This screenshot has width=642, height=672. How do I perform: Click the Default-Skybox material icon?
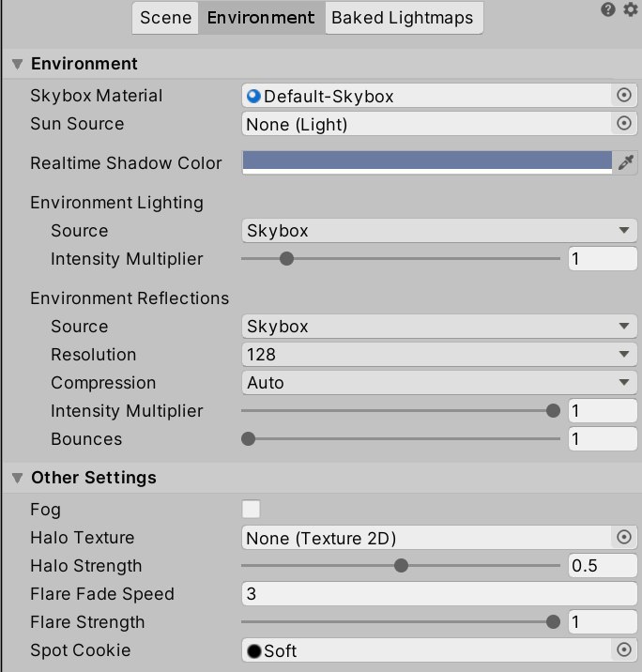click(x=253, y=96)
